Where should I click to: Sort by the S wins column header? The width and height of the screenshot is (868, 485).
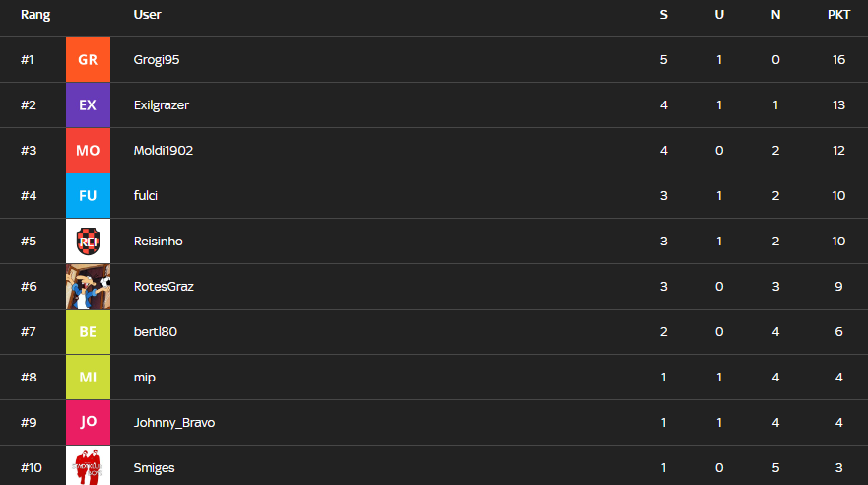pyautogui.click(x=664, y=15)
